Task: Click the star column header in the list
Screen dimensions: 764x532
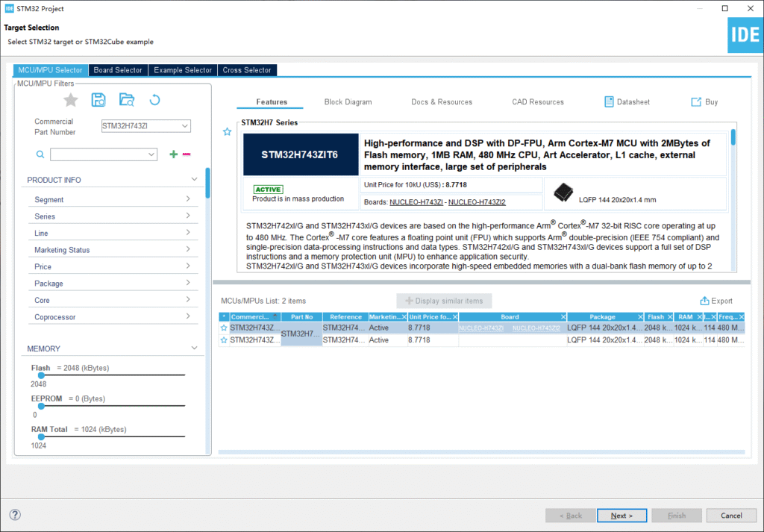Action: click(224, 316)
